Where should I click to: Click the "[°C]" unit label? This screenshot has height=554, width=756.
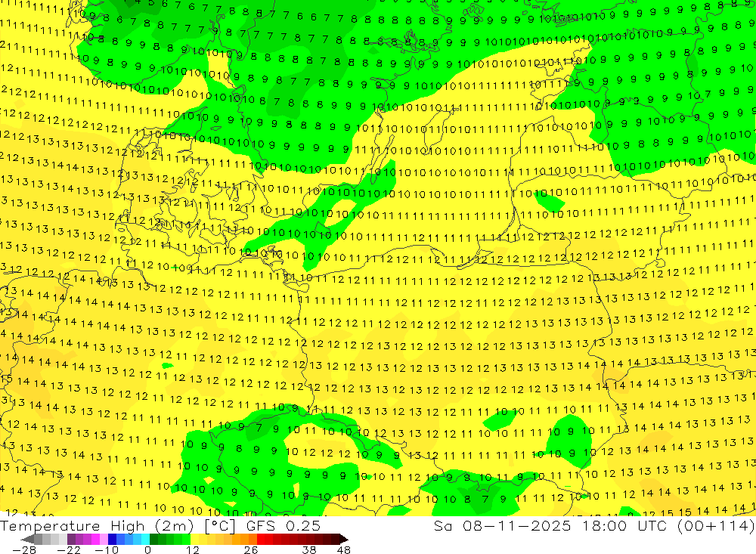pos(220,526)
